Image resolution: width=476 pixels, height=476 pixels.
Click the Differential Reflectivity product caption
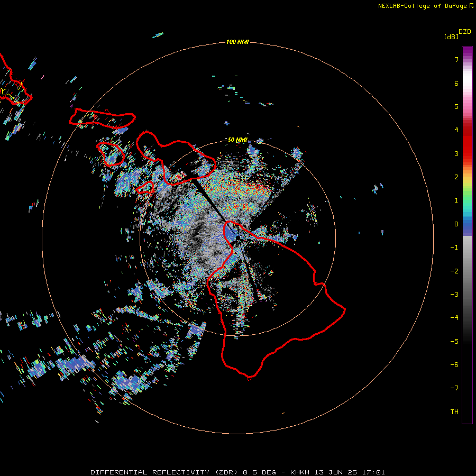[x=237, y=472]
